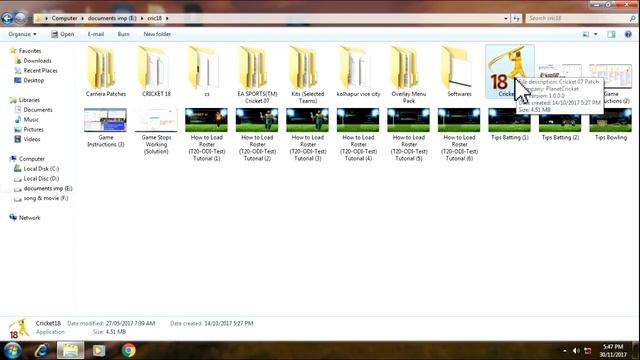
Task: Open the Softwares folder
Action: [x=459, y=71]
